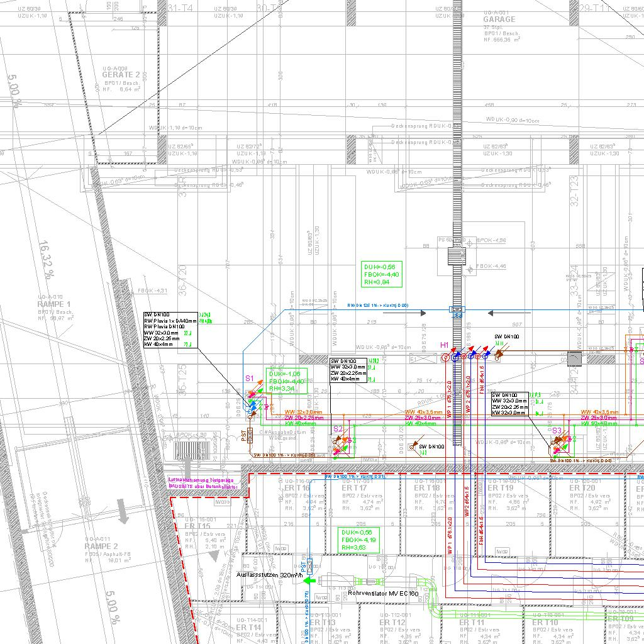Click the ER T13 room label

(x=323, y=623)
